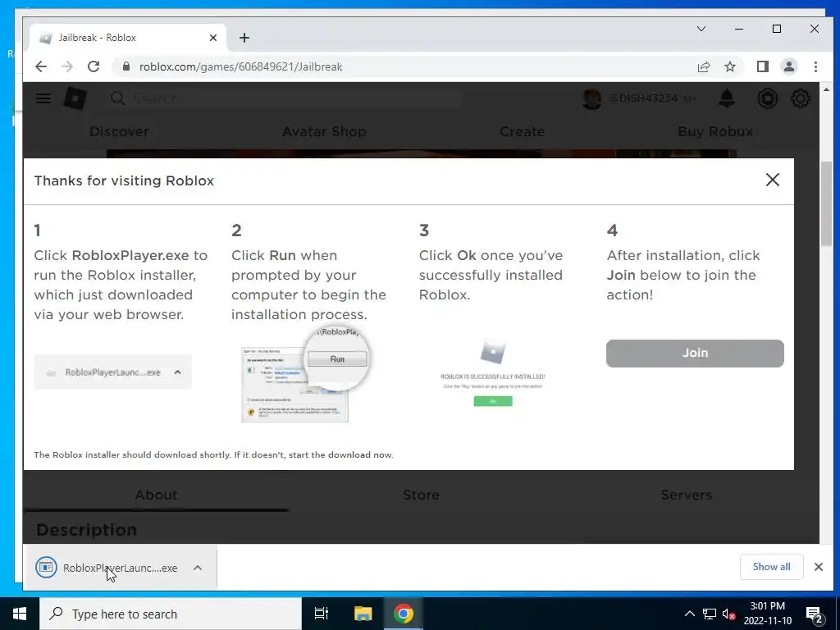Switch to the Store tab

(x=421, y=495)
